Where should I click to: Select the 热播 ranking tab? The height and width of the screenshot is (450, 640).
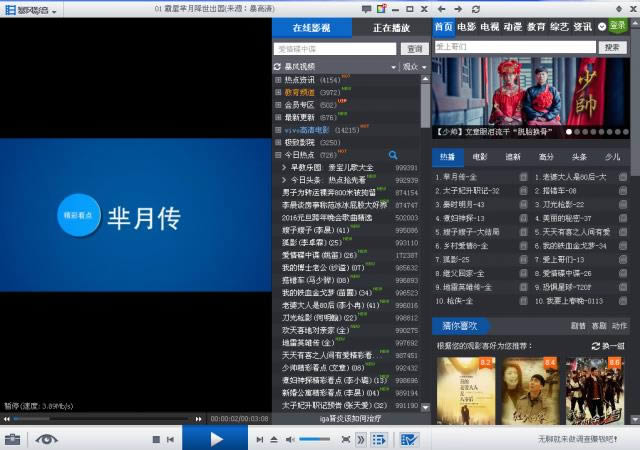[x=448, y=157]
